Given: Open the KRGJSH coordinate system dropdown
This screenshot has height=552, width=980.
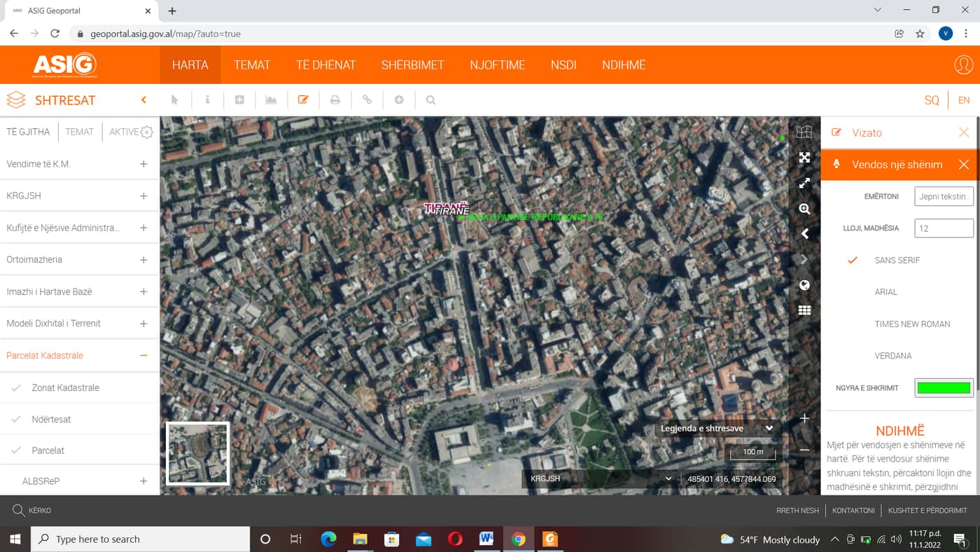Looking at the screenshot, I should coord(601,479).
